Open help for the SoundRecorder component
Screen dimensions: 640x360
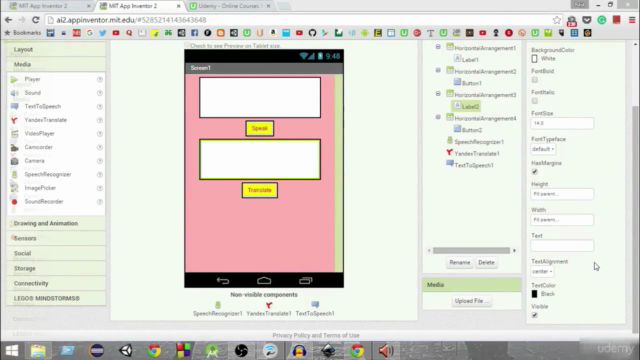100,202
